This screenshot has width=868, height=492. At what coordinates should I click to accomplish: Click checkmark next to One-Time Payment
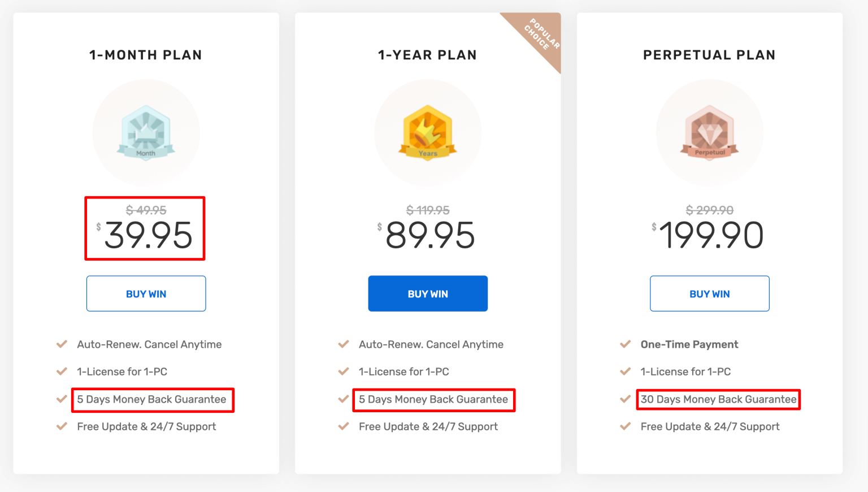(x=626, y=344)
